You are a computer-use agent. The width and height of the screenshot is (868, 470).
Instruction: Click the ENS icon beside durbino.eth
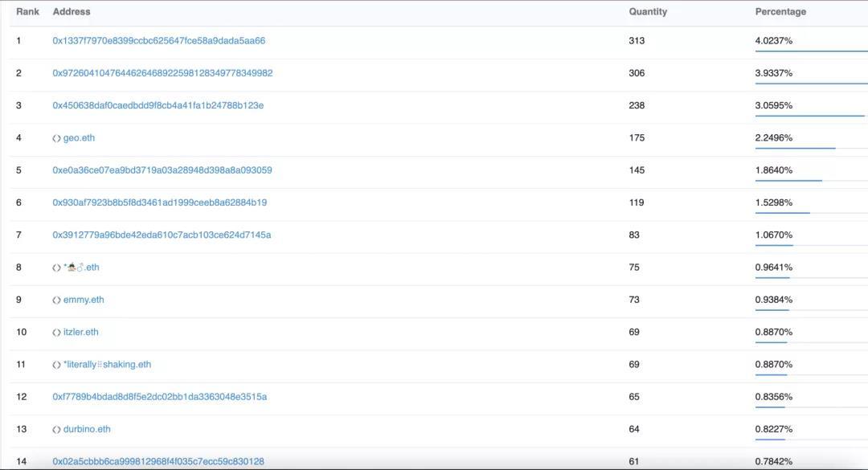tap(56, 430)
